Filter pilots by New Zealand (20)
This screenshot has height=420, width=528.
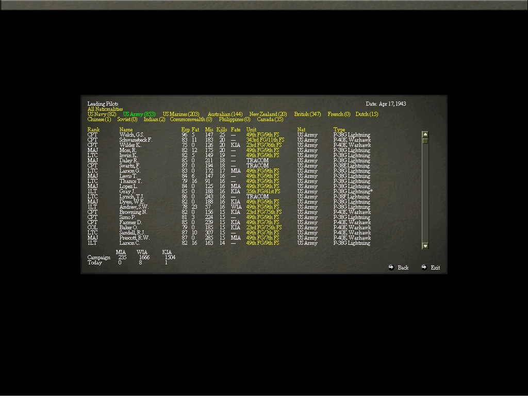[268, 114]
